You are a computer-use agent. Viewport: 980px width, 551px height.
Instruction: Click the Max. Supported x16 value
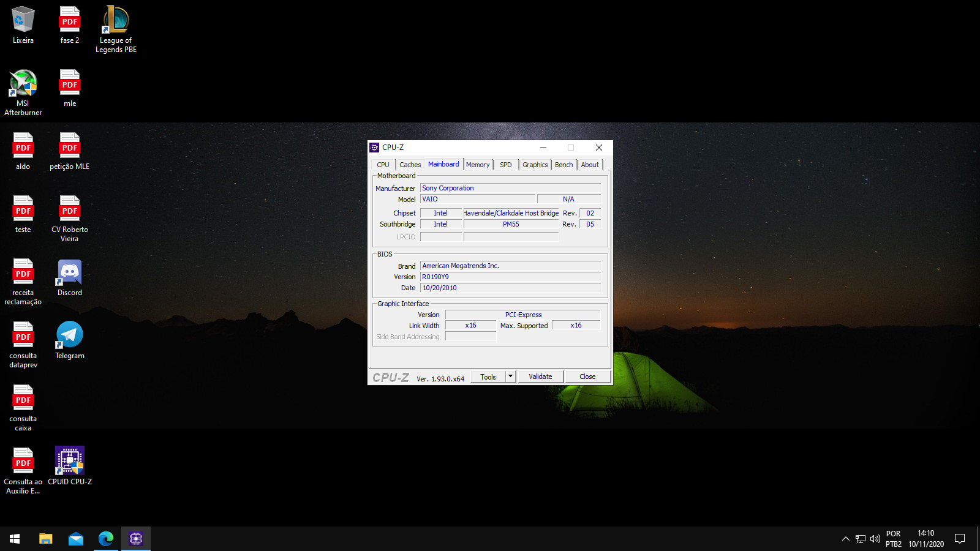[x=576, y=325]
